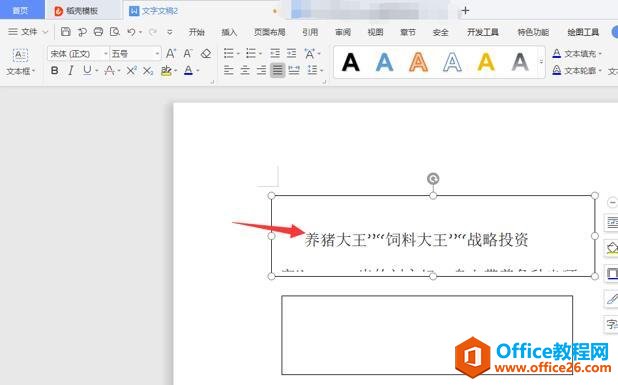Toggle italic formatting
618x385 pixels.
(71, 71)
